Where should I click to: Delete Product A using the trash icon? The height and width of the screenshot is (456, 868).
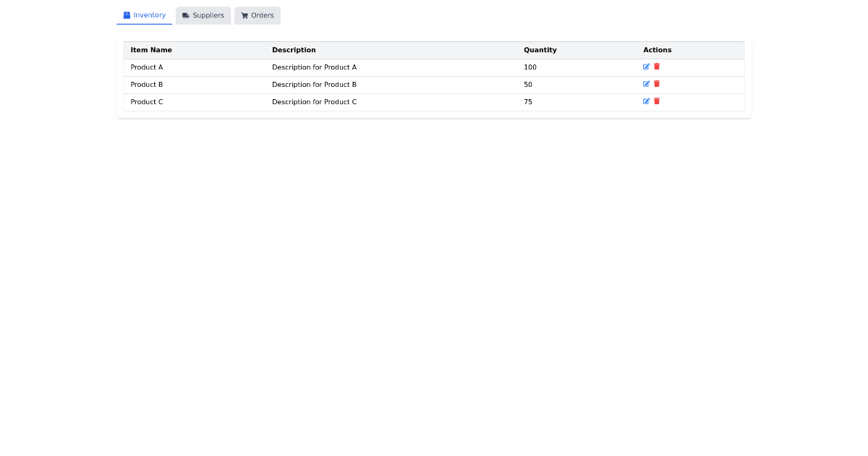[x=657, y=67]
